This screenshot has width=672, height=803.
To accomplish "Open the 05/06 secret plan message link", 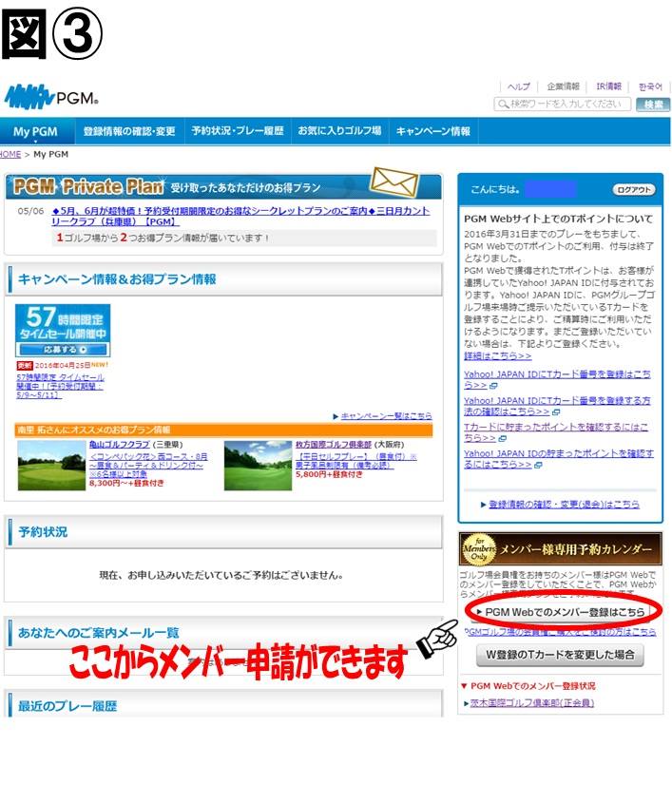I will coord(240,216).
